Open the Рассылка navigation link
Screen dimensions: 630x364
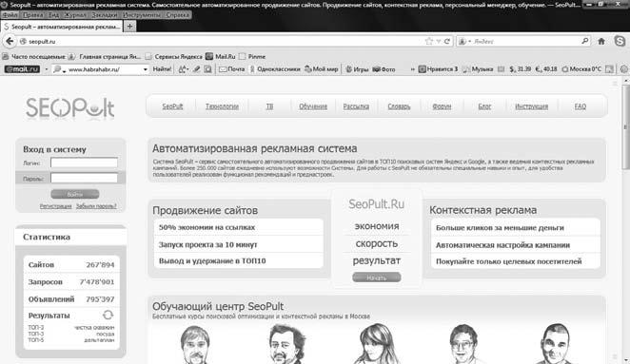pos(356,106)
